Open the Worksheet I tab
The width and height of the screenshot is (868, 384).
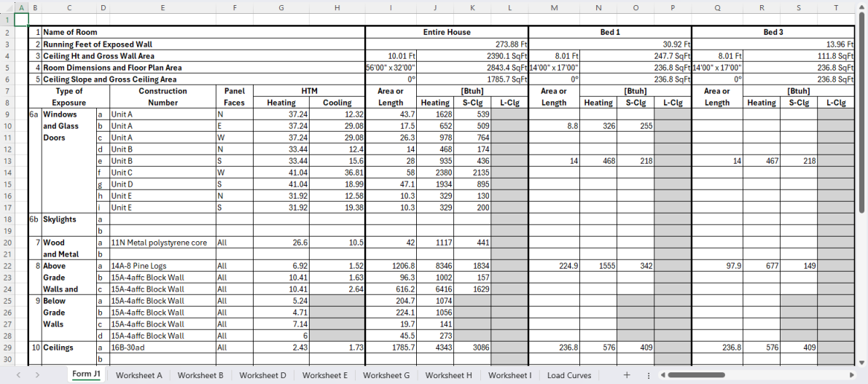tap(510, 375)
